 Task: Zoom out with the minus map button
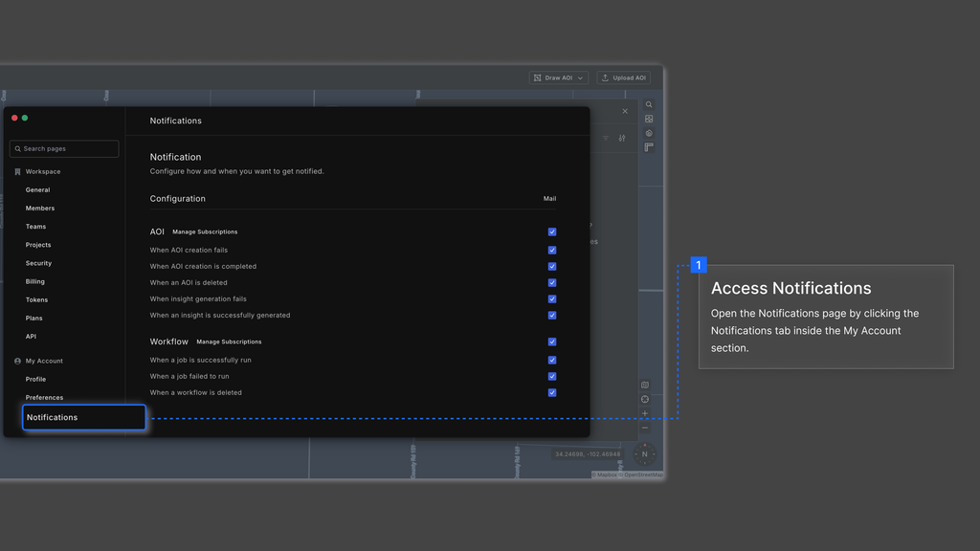point(645,428)
